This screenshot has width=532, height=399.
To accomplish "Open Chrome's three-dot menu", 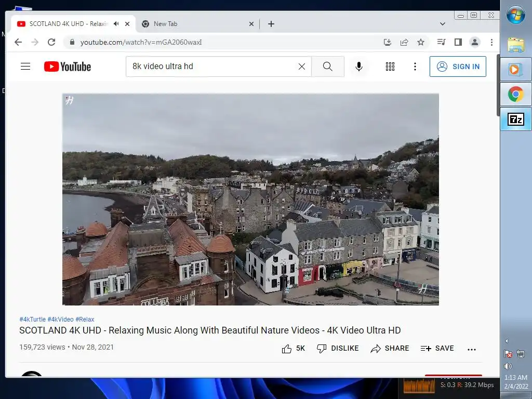I will click(491, 42).
